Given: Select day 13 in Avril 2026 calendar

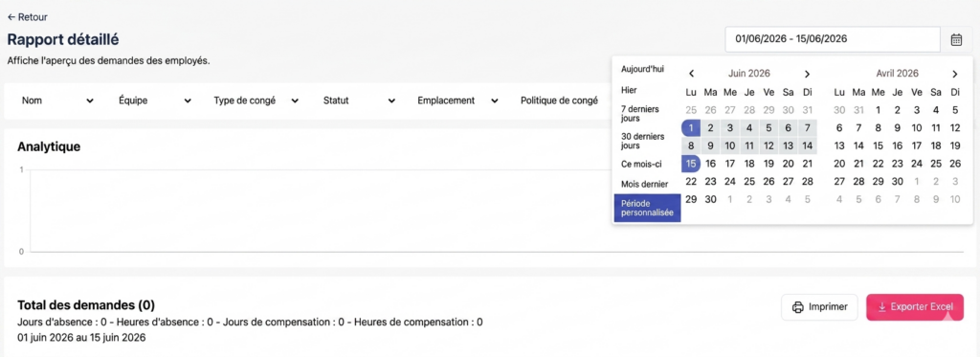Looking at the screenshot, I should tap(838, 145).
